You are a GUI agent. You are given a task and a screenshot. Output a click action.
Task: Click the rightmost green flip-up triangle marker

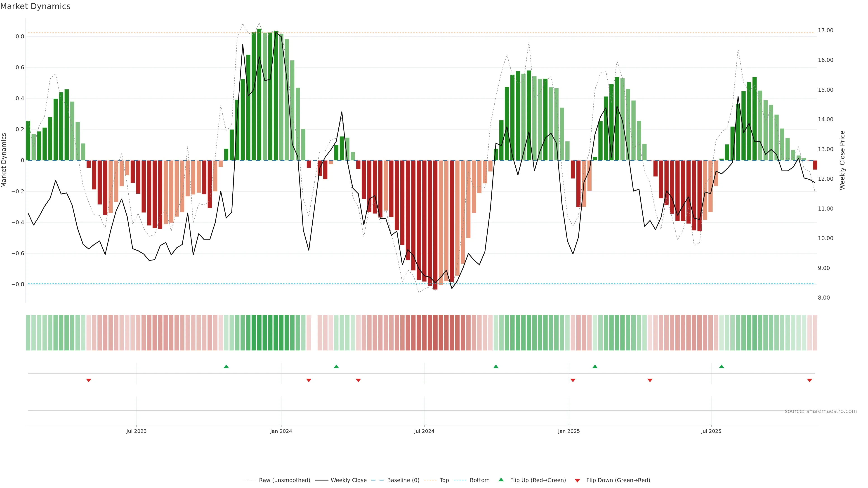coord(722,366)
